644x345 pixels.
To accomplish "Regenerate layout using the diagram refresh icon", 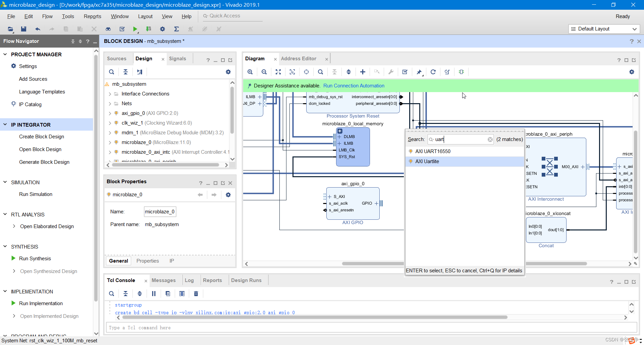I will point(433,72).
